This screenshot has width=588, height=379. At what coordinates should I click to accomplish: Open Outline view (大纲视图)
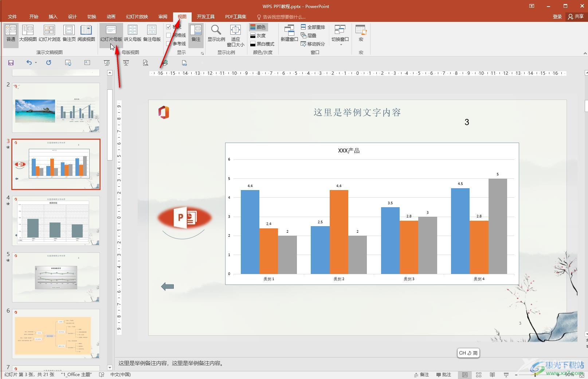(28, 34)
